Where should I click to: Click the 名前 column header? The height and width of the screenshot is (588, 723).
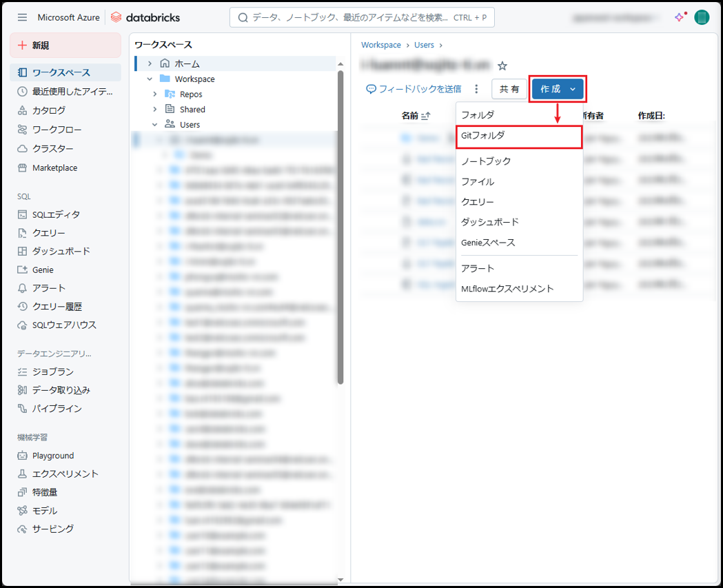click(x=410, y=116)
